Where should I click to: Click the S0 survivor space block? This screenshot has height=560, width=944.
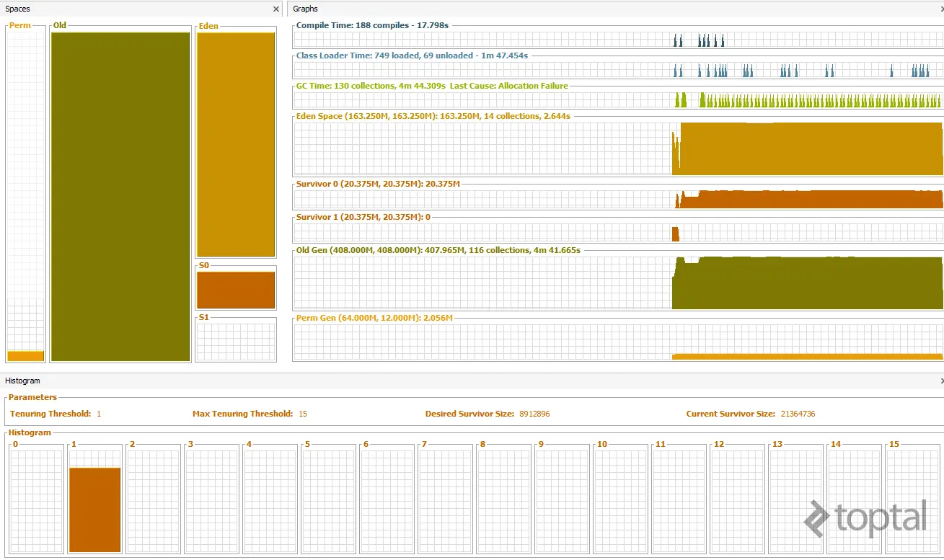(236, 290)
